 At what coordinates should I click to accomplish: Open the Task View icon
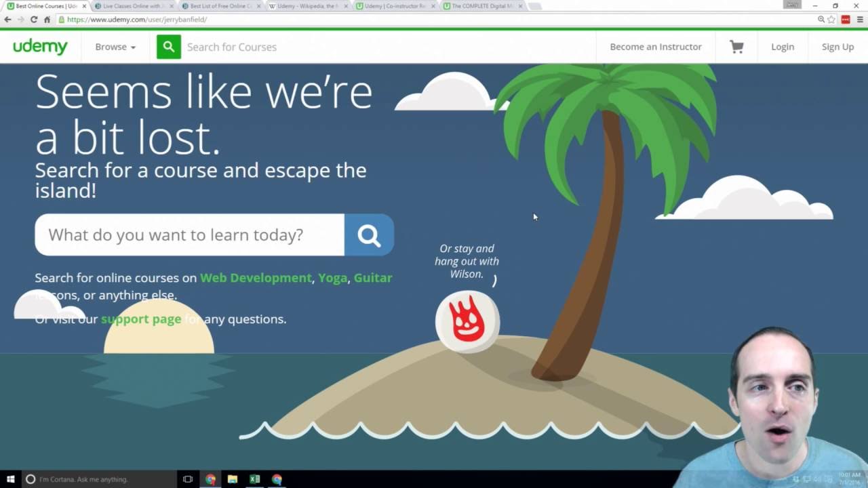(x=188, y=479)
